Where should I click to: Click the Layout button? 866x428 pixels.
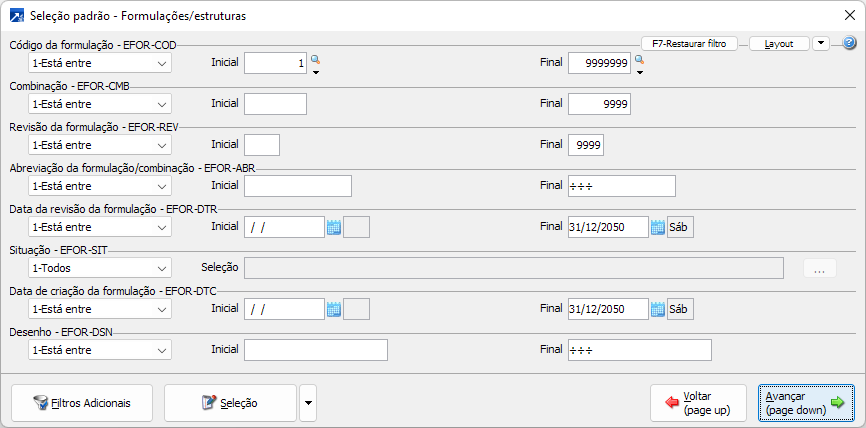tap(779, 44)
